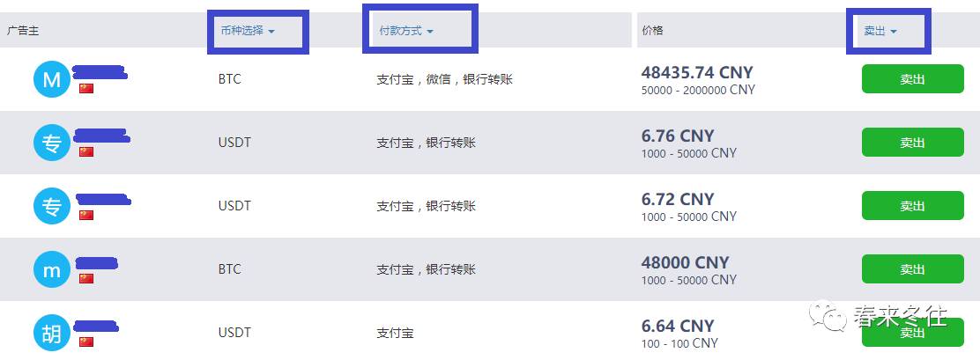Click the '专' avatar in the 6.72 CNY row
Screen dimensions: 980x360
point(51,206)
